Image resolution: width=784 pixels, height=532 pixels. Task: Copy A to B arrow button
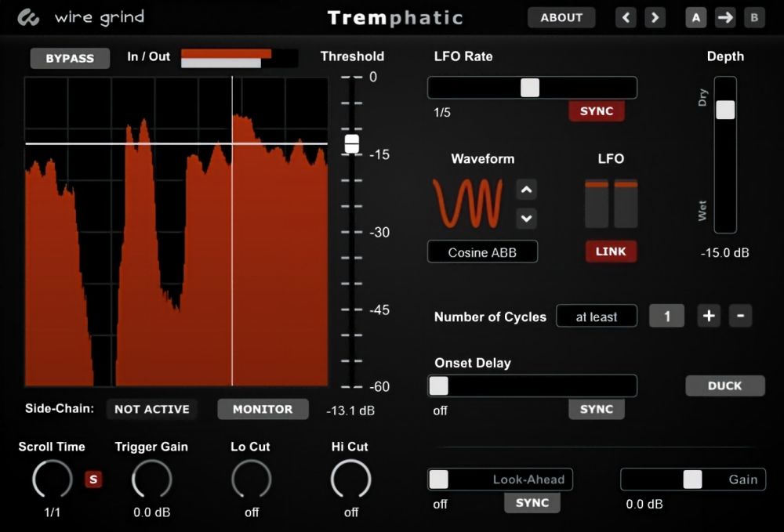pyautogui.click(x=725, y=18)
